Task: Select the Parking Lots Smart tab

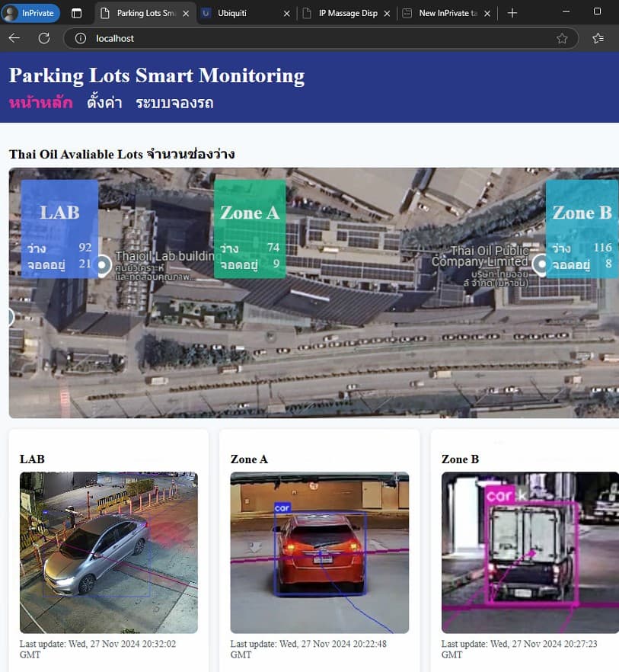Action: coord(145,13)
